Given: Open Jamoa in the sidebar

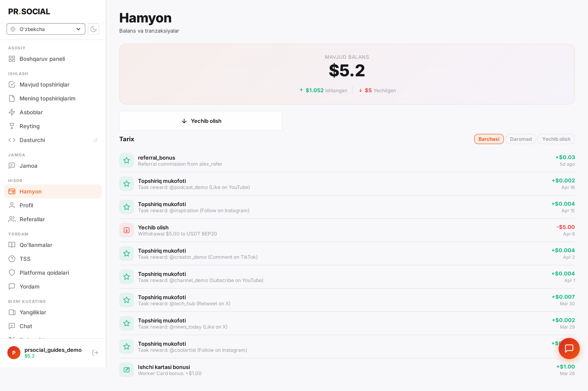Looking at the screenshot, I should click(x=53, y=166).
